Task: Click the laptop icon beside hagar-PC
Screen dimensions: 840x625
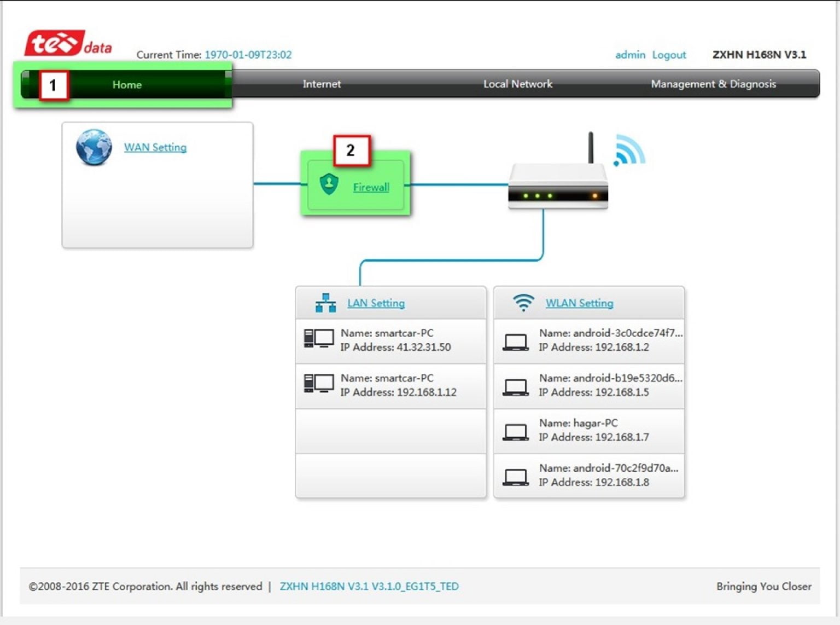Action: 515,431
